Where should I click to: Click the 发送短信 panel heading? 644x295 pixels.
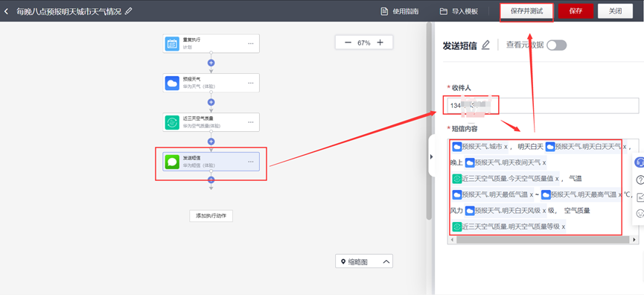pyautogui.click(x=459, y=45)
